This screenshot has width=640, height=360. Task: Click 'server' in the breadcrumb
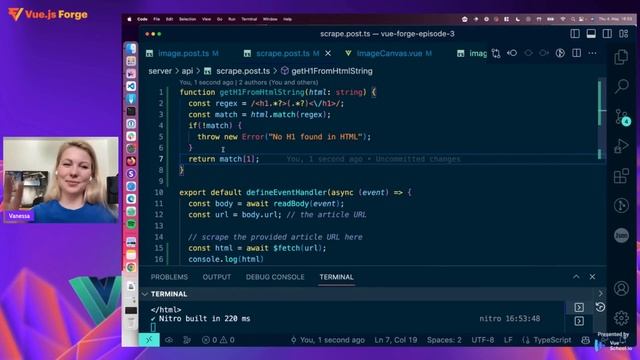pyautogui.click(x=160, y=71)
